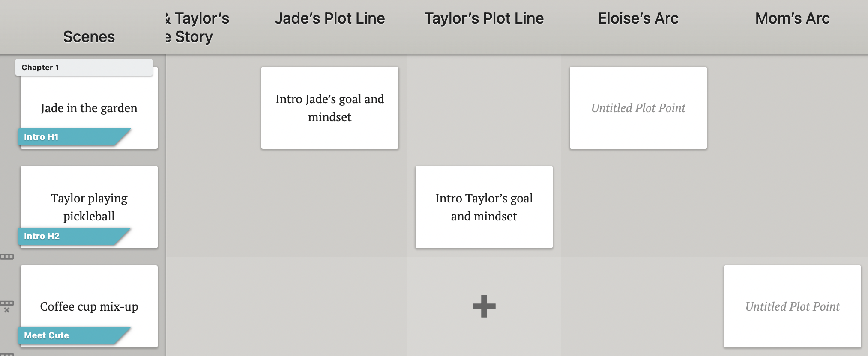Click the Mom's Arc column header

coord(792,18)
